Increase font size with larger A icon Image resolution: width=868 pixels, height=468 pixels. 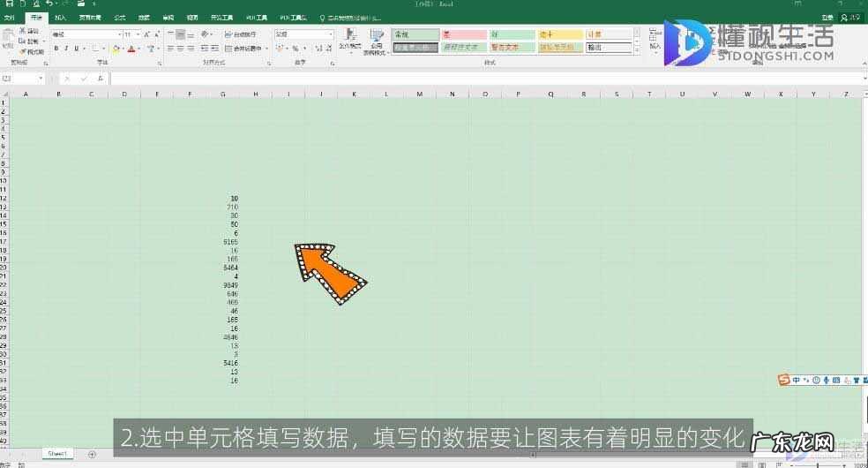146,34
